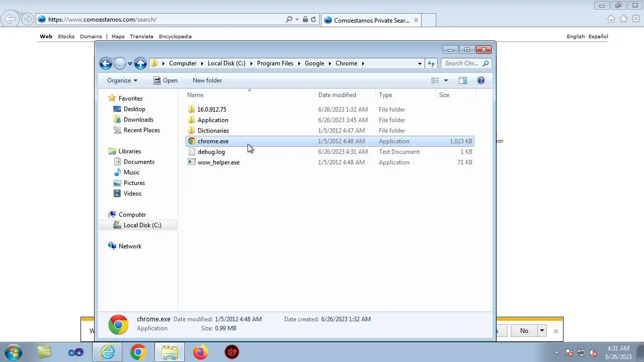The height and width of the screenshot is (362, 644).
Task: Select Google in the address breadcrumb
Action: [x=314, y=63]
